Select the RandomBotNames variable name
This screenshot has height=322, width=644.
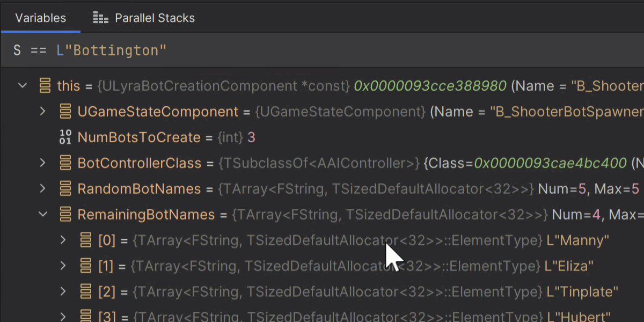click(x=139, y=189)
